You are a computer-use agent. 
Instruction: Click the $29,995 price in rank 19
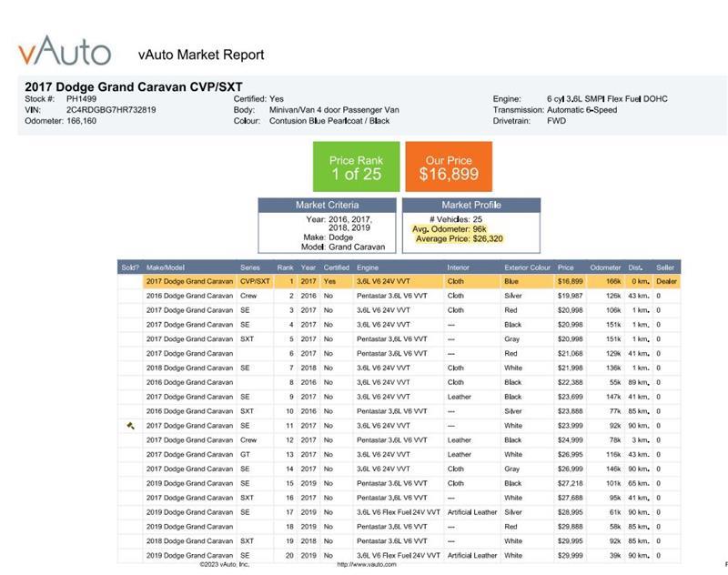pyautogui.click(x=570, y=540)
